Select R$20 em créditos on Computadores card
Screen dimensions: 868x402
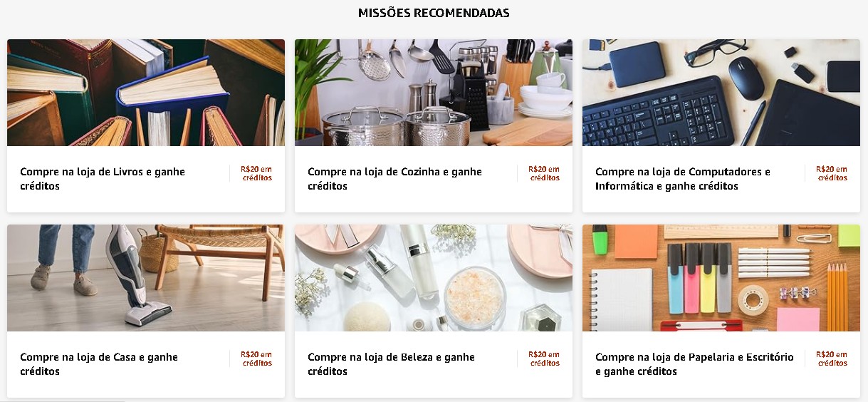tap(832, 173)
